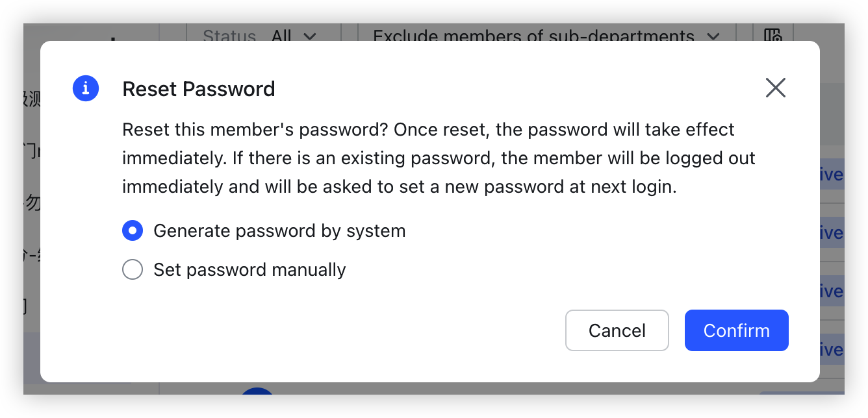Screen dimensions: 868x418
Task: Click the blue info icon beside Reset Password
Action: point(85,88)
